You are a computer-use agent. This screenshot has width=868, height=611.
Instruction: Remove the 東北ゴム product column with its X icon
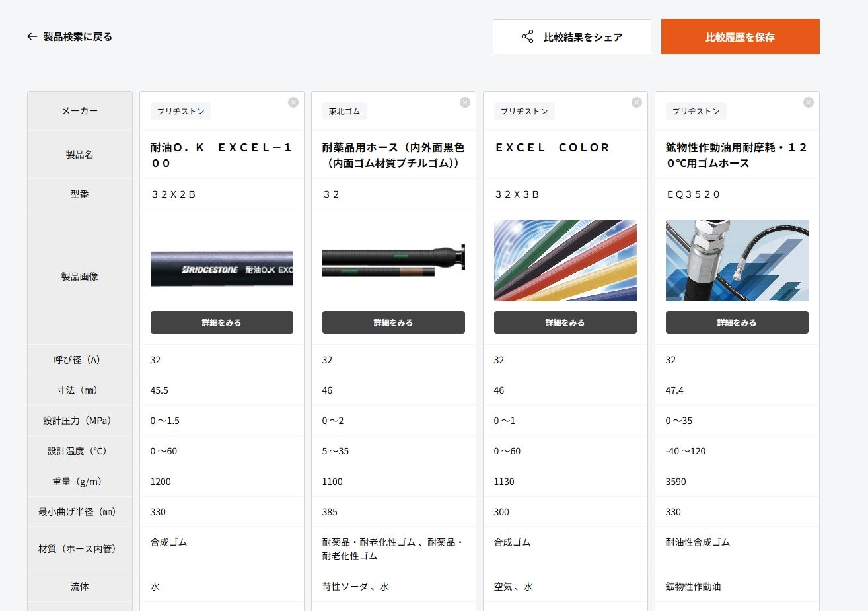[465, 102]
